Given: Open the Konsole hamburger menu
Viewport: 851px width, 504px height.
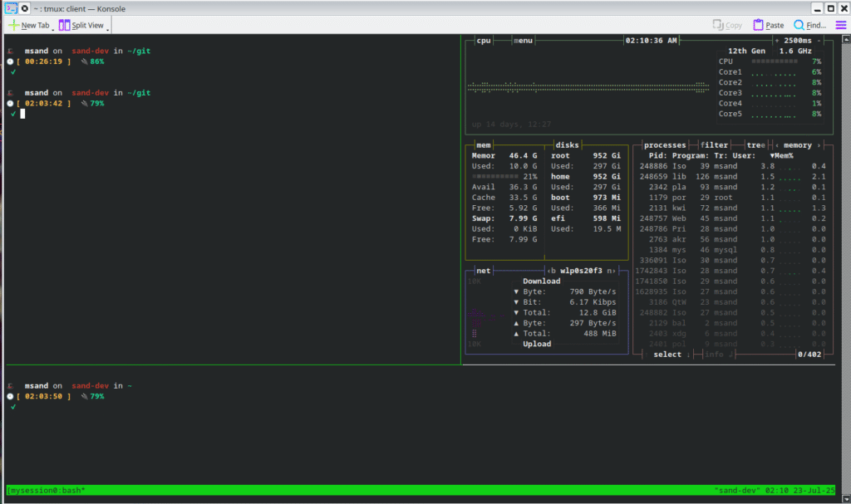Looking at the screenshot, I should click(x=839, y=25).
